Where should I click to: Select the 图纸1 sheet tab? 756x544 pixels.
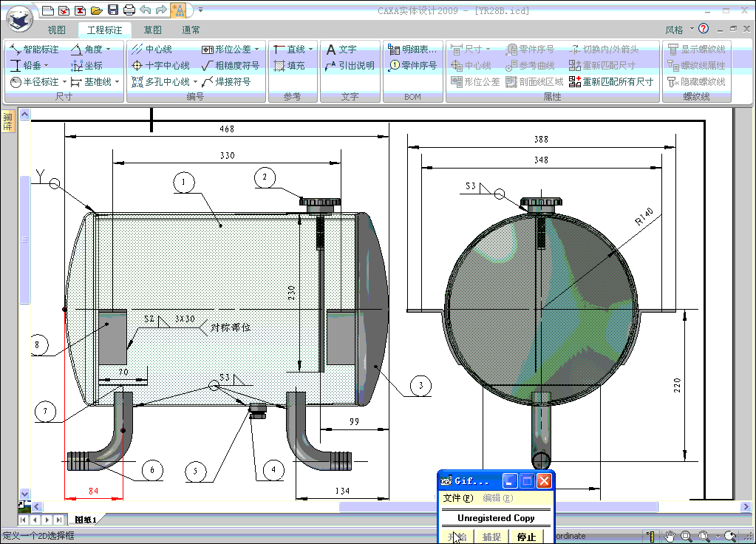(x=86, y=520)
